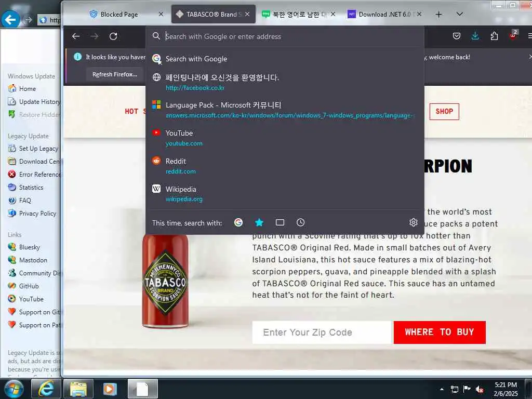
Task: Focus the Firefox address bar field
Action: click(285, 36)
